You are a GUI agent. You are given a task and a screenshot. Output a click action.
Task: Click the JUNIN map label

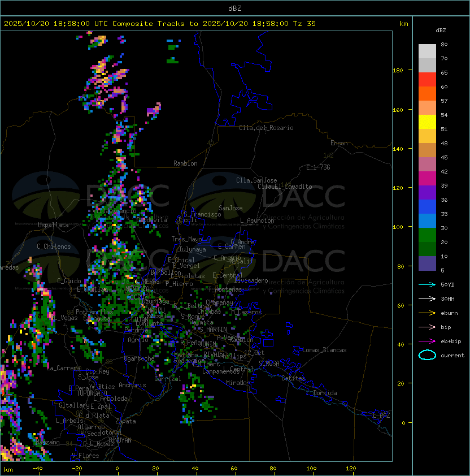(208, 344)
